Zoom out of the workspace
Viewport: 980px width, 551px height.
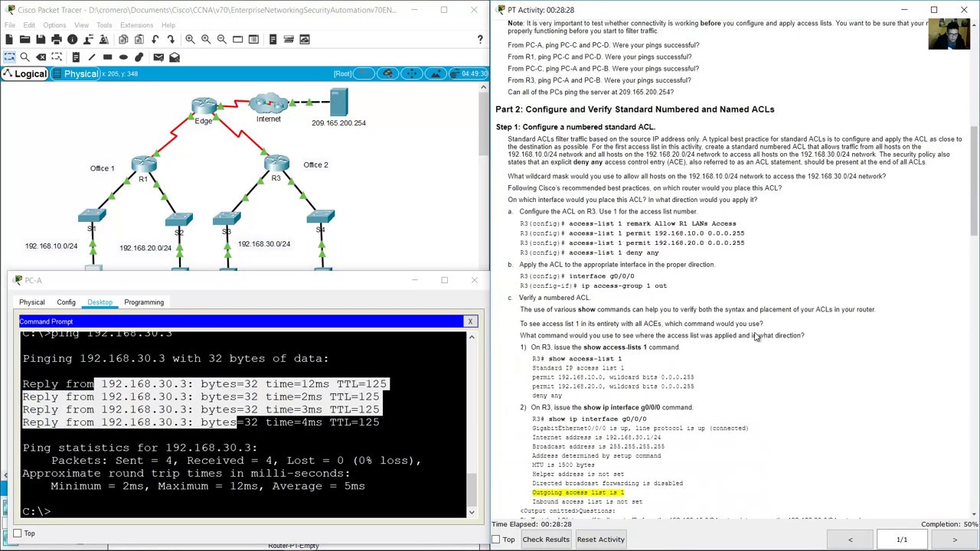coord(222,39)
